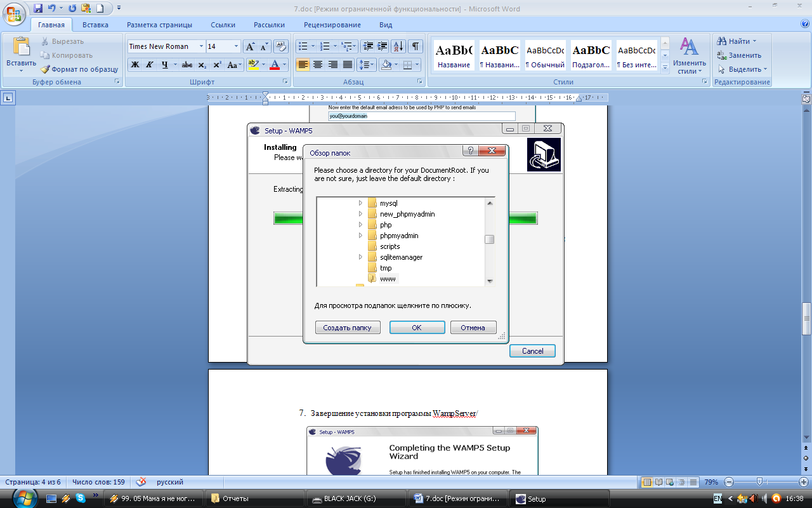
Task: Center the paragraph text
Action: click(x=318, y=65)
